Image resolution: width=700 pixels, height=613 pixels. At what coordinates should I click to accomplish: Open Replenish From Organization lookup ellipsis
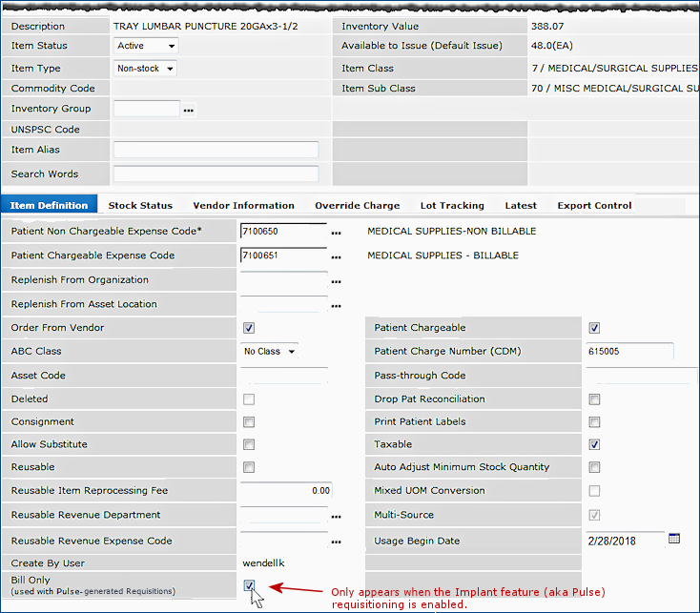click(336, 281)
